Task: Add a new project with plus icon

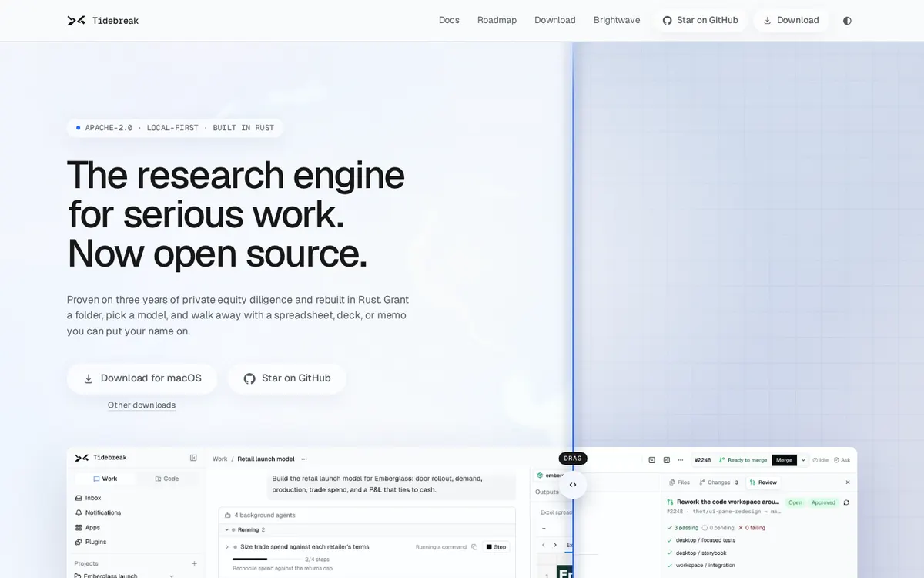Action: (194, 563)
